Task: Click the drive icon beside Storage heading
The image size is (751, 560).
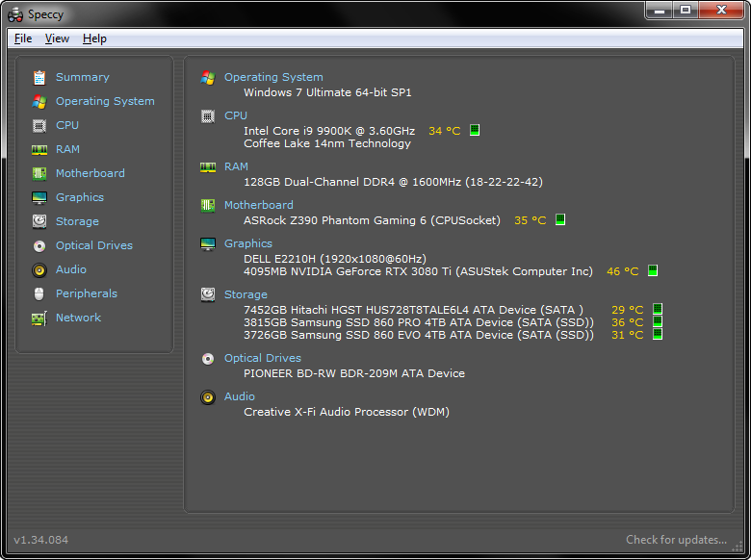Action: [208, 294]
